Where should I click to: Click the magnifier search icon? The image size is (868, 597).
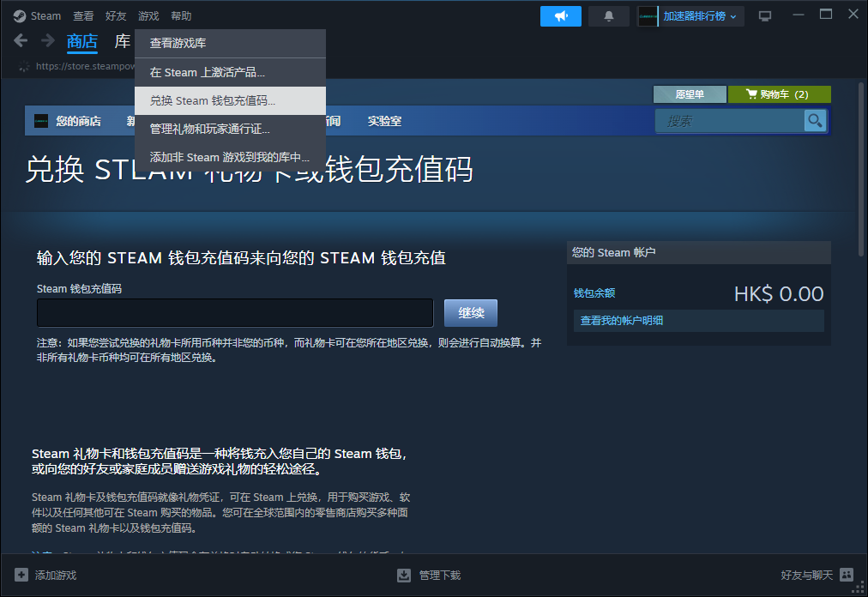(815, 121)
